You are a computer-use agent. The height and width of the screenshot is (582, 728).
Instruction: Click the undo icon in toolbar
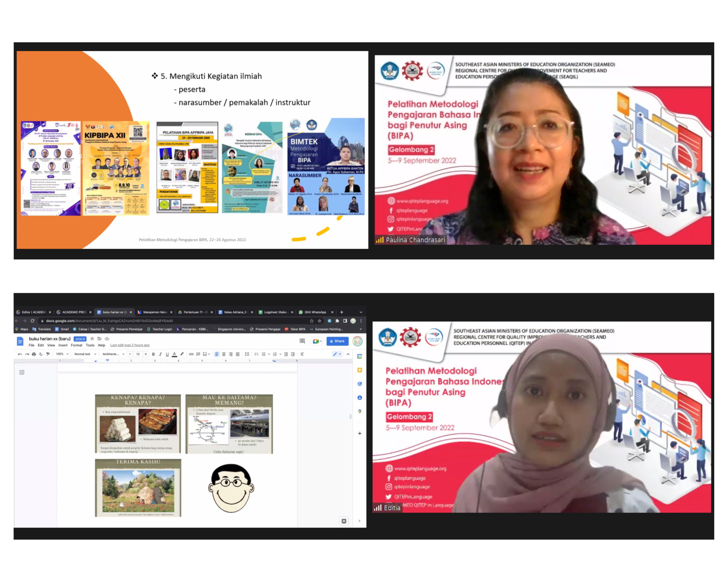coord(20,354)
